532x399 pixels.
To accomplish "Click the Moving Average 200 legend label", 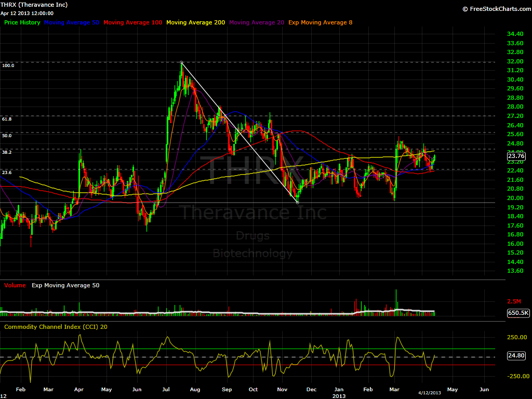I will click(196, 22).
